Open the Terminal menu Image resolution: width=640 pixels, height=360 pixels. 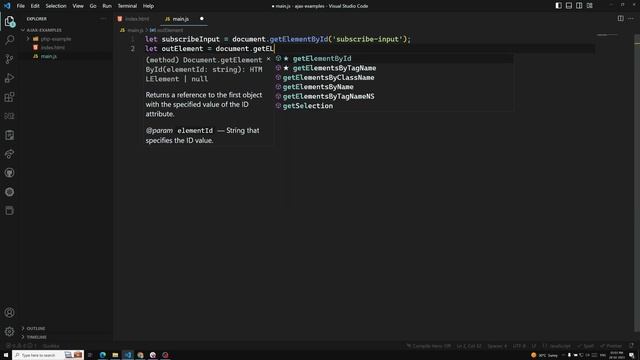(x=127, y=6)
